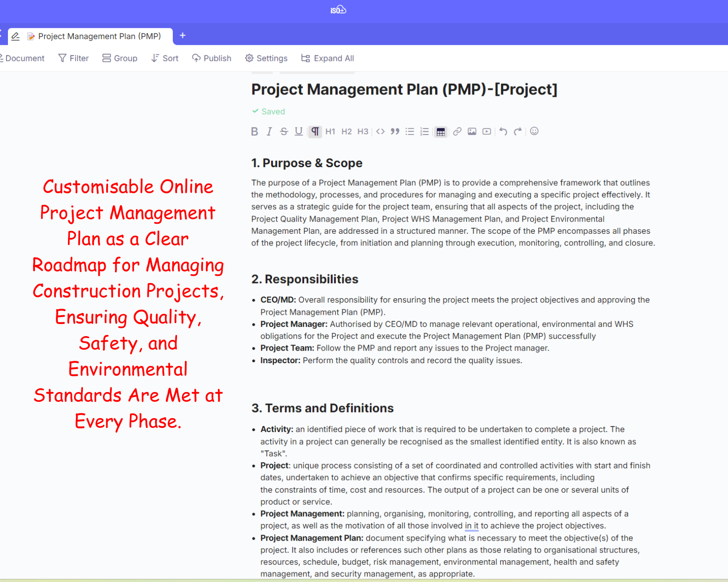Insert a block quote
The image size is (728, 582).
[395, 132]
